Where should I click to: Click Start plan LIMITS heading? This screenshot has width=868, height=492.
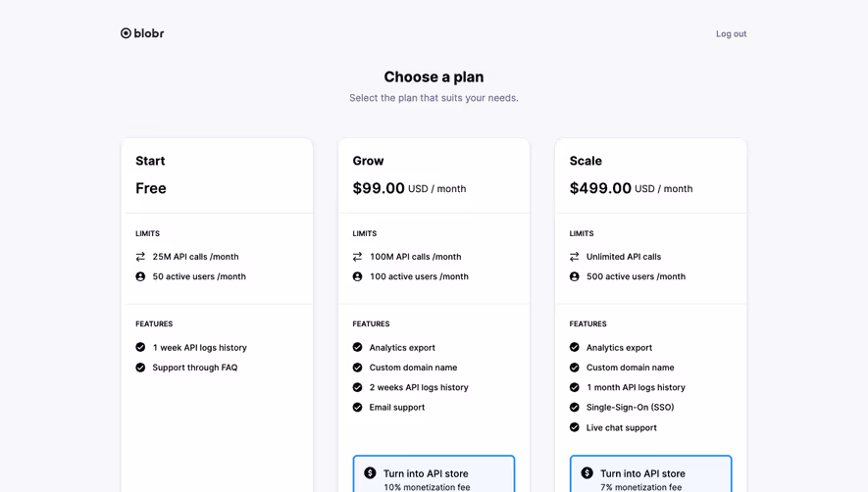click(x=147, y=233)
